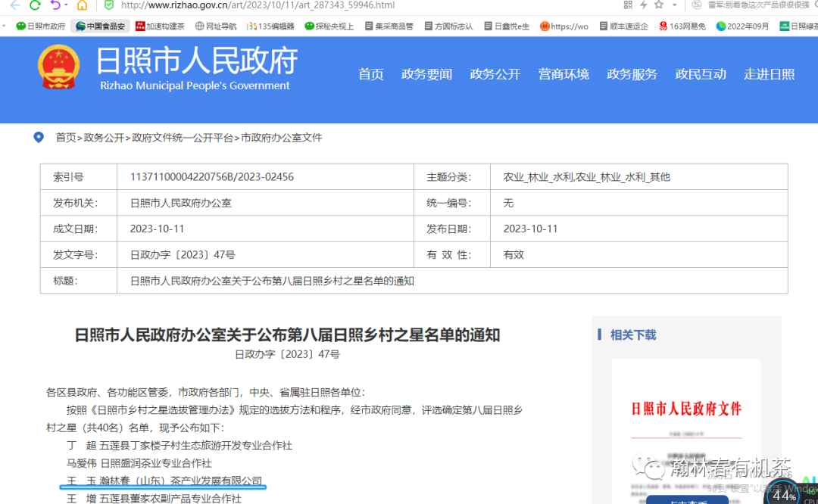This screenshot has height=504, width=818.
Task: Bookmark page with the star icon
Action: [x=660, y=5]
